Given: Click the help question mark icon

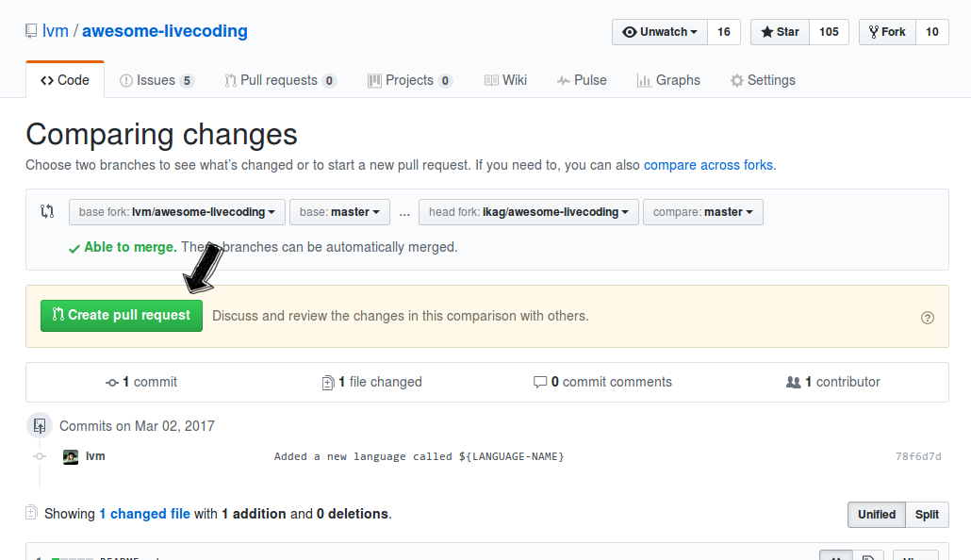Looking at the screenshot, I should click(x=927, y=318).
